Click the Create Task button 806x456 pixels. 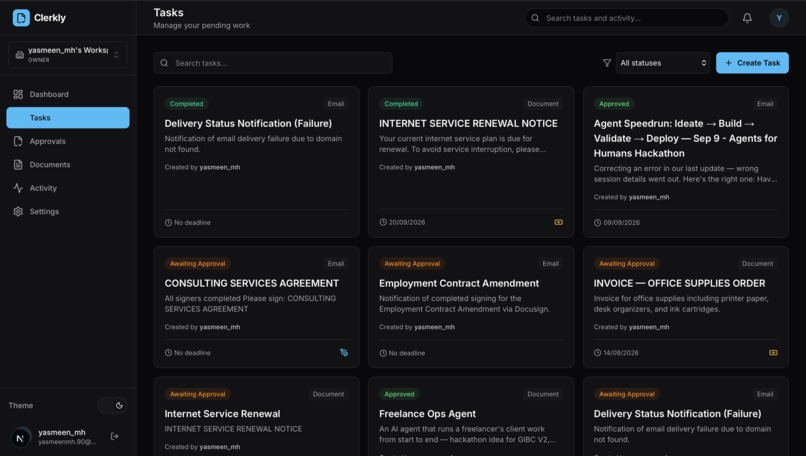[752, 63]
